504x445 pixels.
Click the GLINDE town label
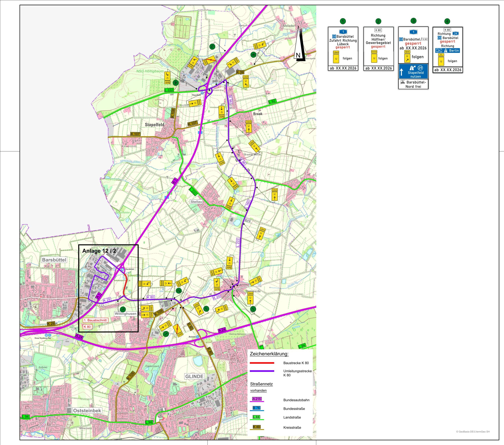pos(194,376)
